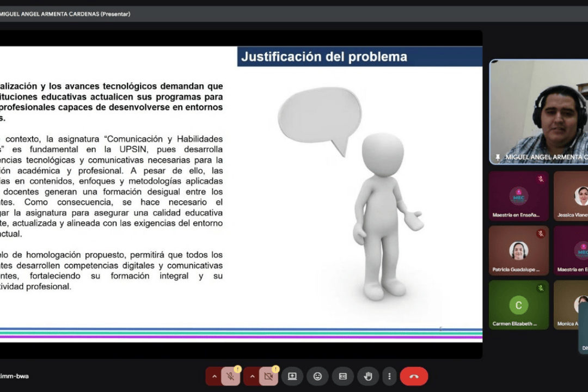This screenshot has width=588, height=392.
Task: Unmute the microphone button
Action: [230, 376]
